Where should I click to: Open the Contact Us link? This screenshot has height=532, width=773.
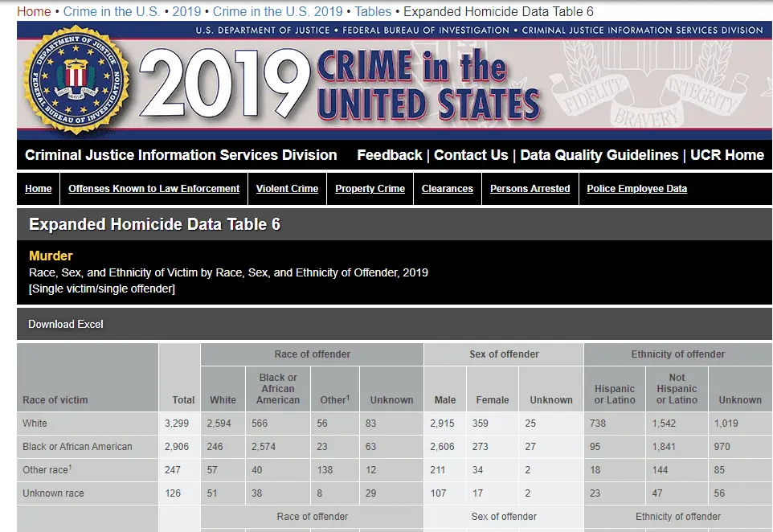click(x=471, y=155)
